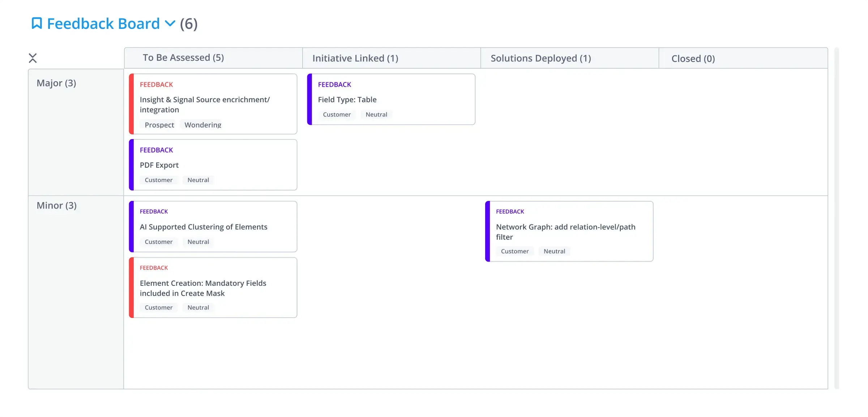This screenshot has height=417, width=868.
Task: Click the bookmark icon beside Feedback Board
Action: [x=37, y=23]
